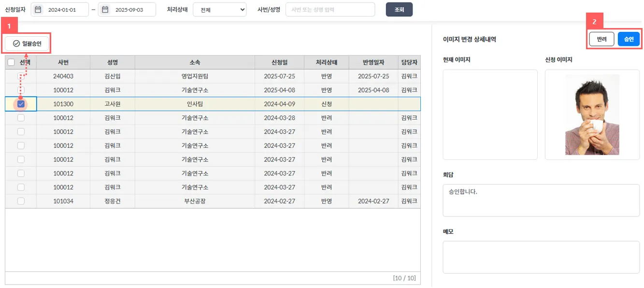Select the name cell 김신입
The image size is (644, 288).
click(x=113, y=76)
